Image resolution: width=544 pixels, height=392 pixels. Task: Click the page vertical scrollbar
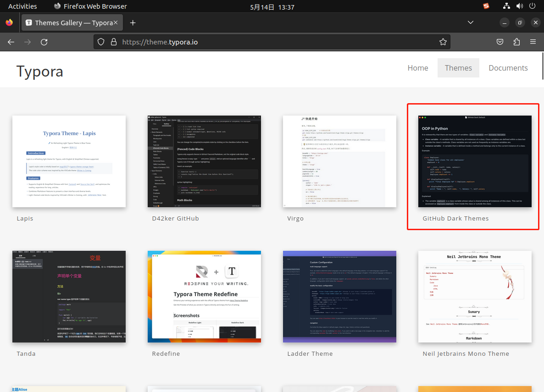pyautogui.click(x=542, y=66)
